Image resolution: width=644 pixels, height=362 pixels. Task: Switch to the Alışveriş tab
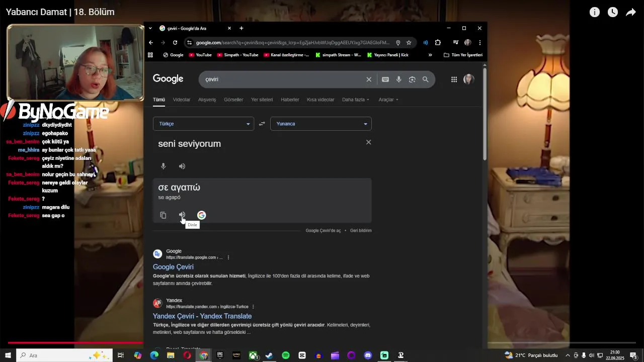[x=207, y=100]
